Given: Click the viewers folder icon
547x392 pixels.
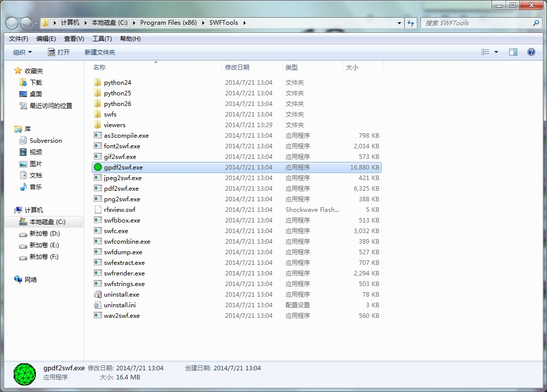Looking at the screenshot, I should pos(98,125).
